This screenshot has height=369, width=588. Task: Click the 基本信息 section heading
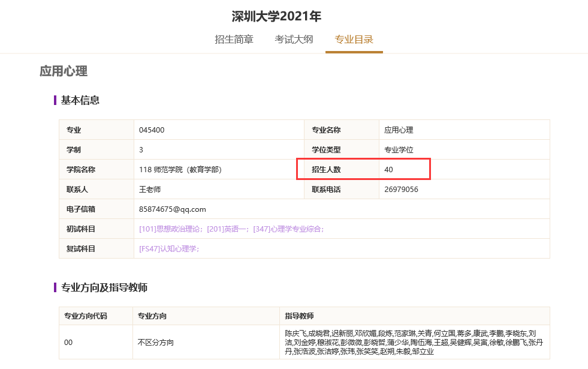tap(80, 100)
